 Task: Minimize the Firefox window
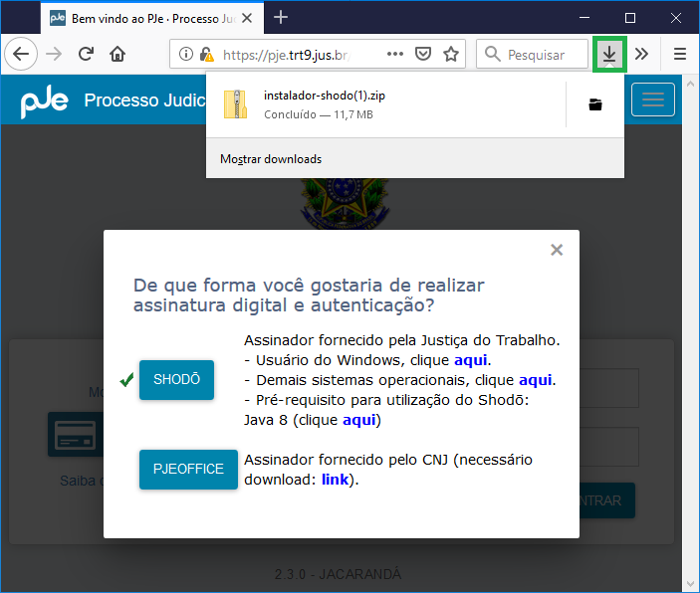[584, 18]
